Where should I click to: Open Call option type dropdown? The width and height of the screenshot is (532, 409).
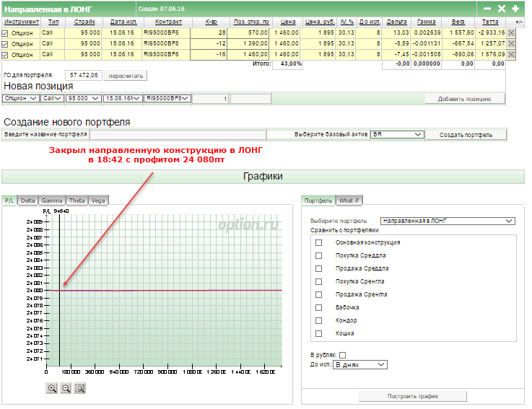click(52, 98)
